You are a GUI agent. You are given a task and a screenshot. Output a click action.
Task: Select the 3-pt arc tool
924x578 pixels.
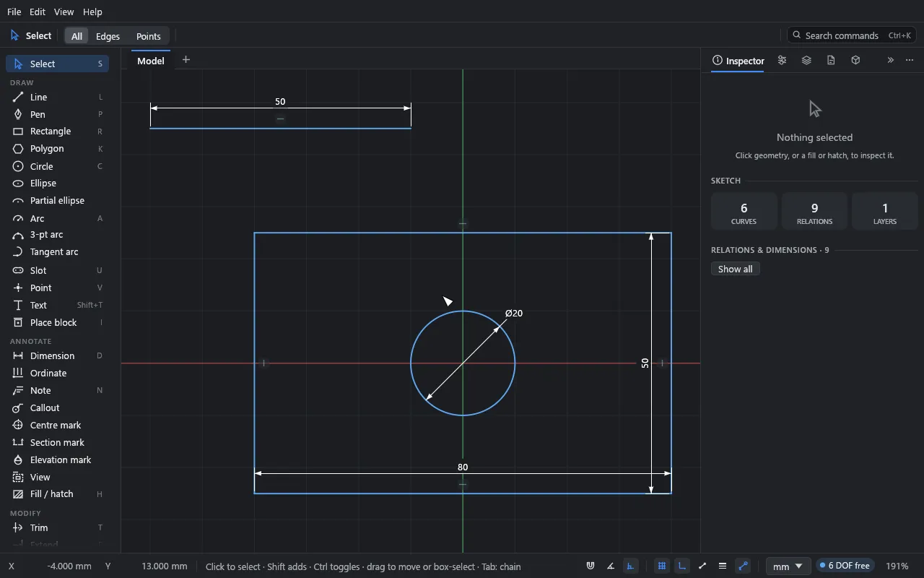[x=58, y=235]
